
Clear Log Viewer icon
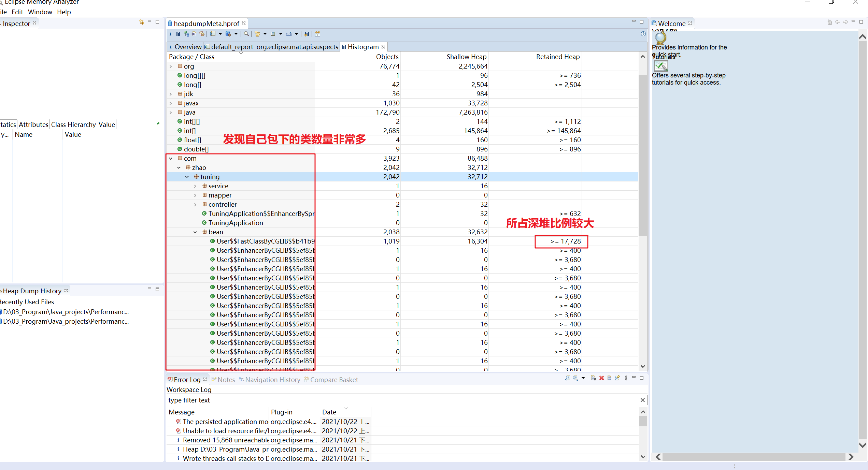click(x=594, y=378)
